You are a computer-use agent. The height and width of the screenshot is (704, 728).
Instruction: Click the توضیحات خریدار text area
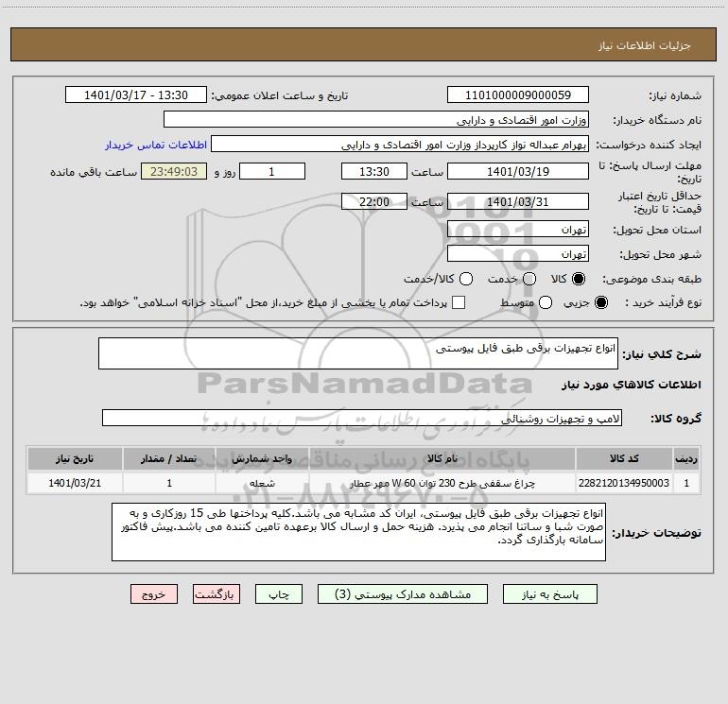point(358,532)
